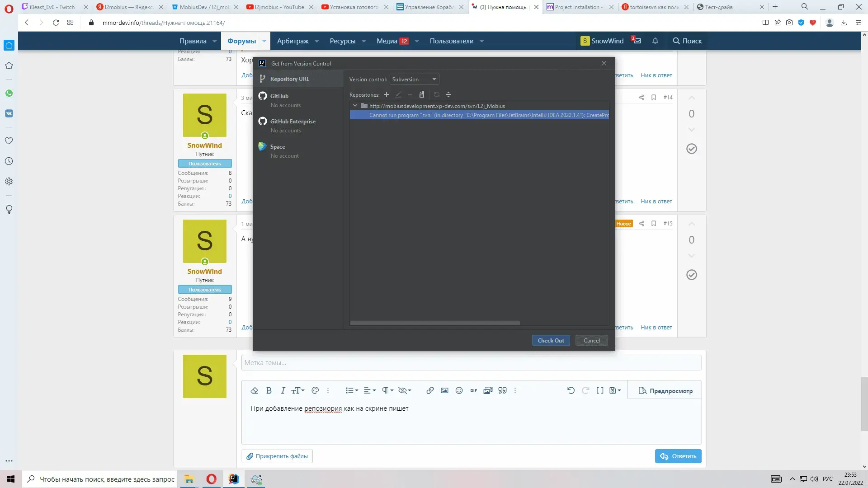Click the insert quote icon
The image size is (868, 488).
click(x=502, y=391)
